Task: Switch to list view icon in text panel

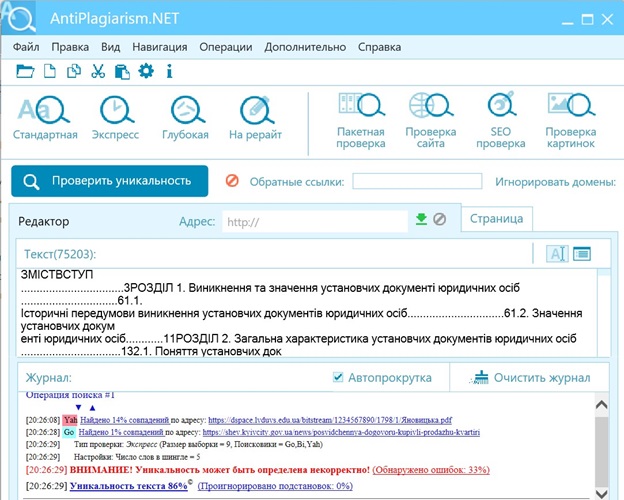Action: (x=582, y=254)
